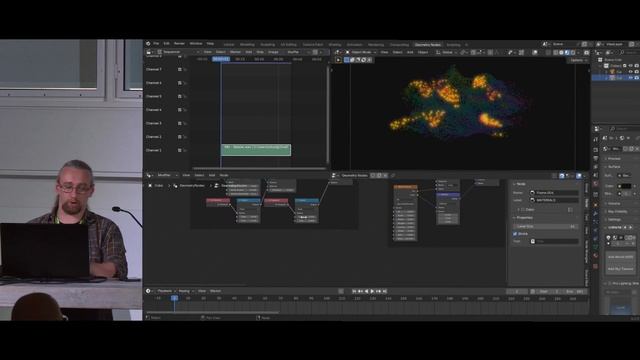
Task: Toggle visibility eye of the highlighted outliner object
Action: [x=631, y=78]
